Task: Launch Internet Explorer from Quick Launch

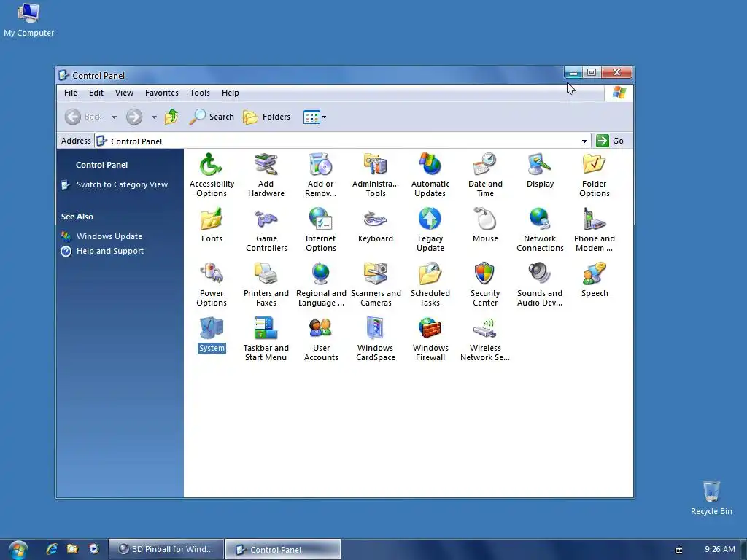Action: (x=52, y=549)
